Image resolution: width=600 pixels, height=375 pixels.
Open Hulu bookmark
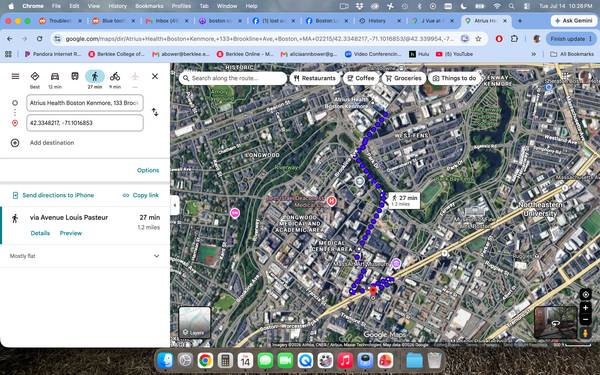(419, 54)
